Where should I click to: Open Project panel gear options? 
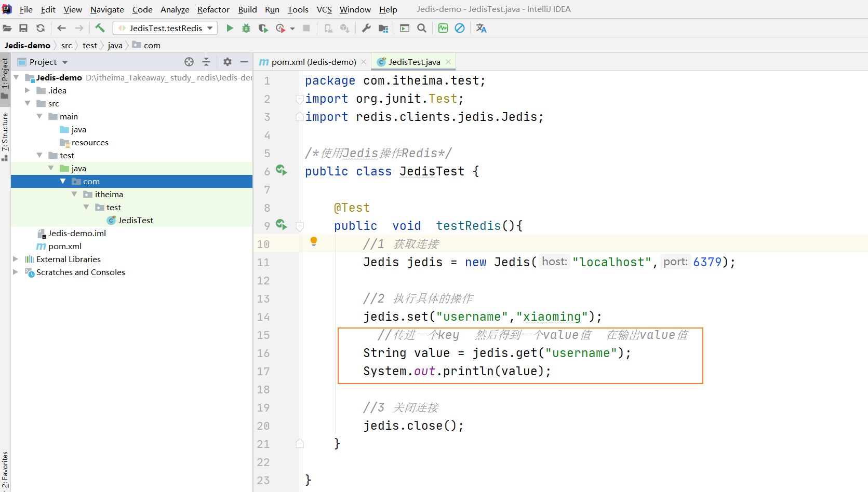point(228,62)
